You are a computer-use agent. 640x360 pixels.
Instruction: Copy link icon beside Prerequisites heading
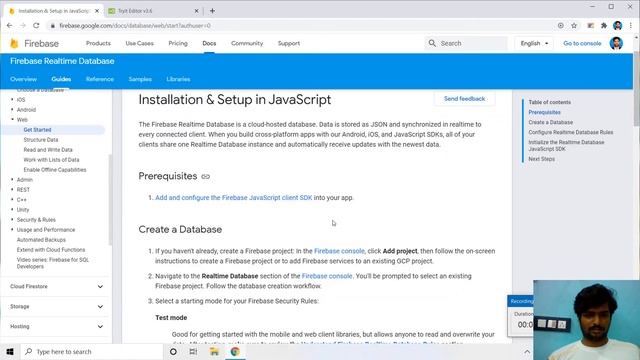click(206, 176)
